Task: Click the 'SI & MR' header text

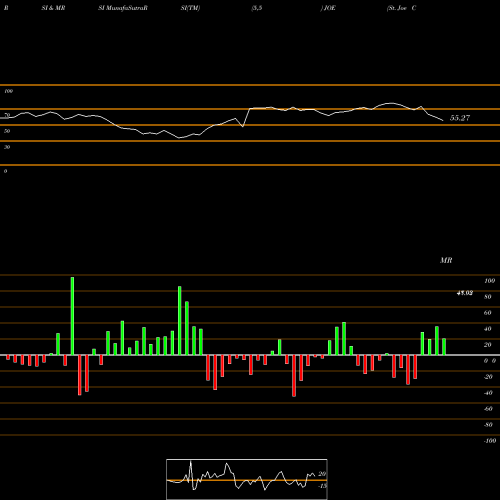Action: pyautogui.click(x=53, y=8)
